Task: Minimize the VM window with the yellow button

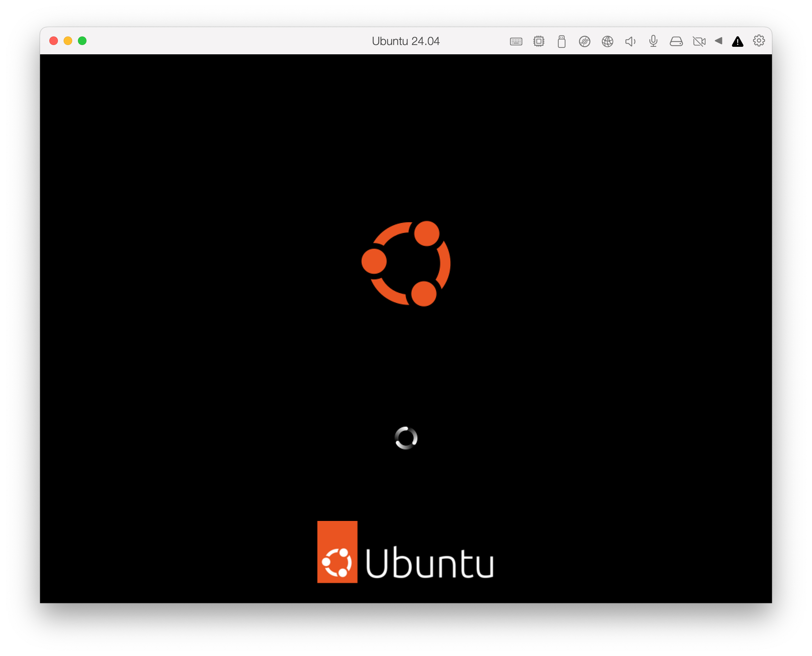Action: point(68,41)
